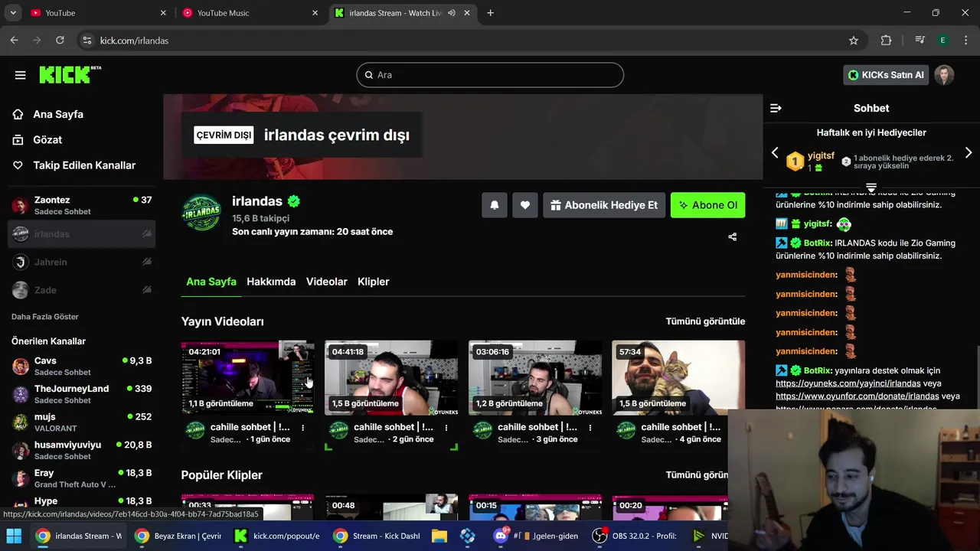Open recommended channel Cavs

81,366
